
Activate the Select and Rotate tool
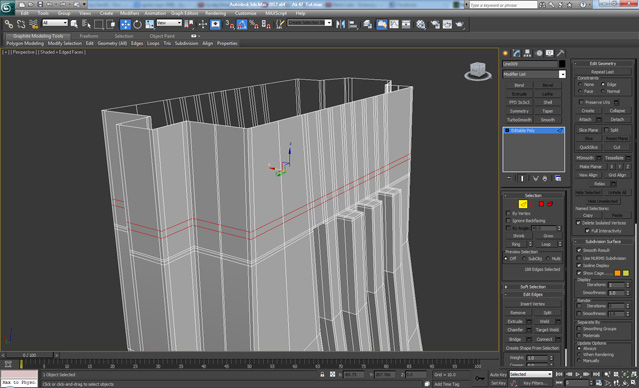137,24
